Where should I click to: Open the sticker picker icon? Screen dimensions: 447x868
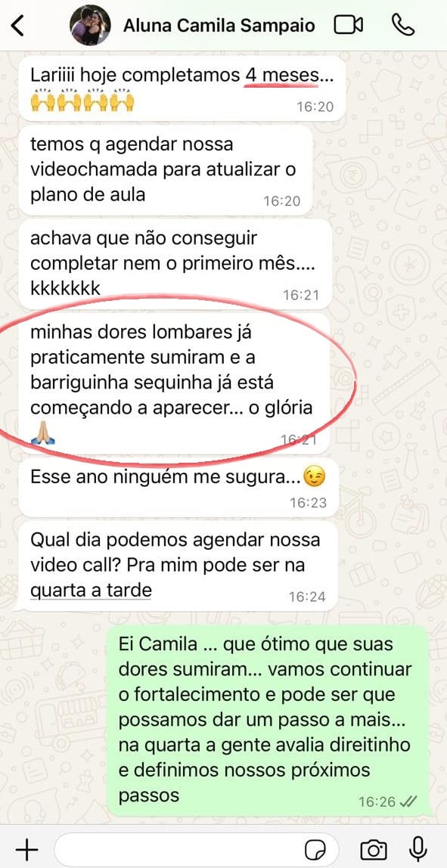coord(315,849)
